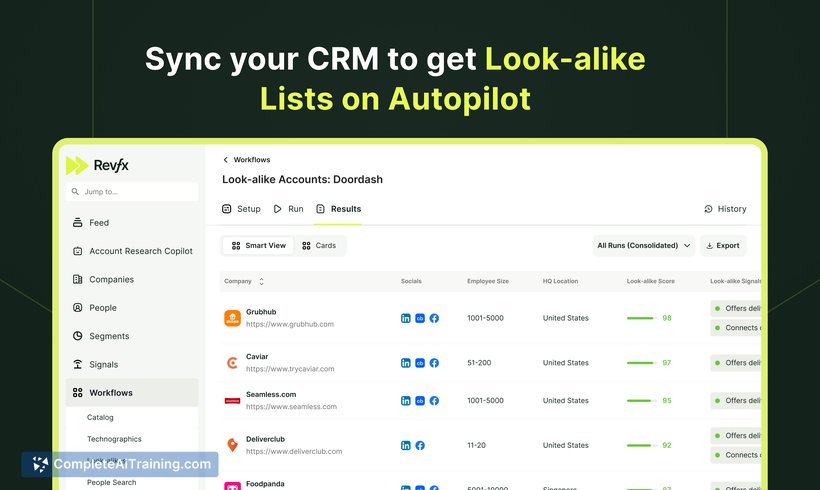The image size is (820, 490).
Task: Go back to Workflows via breadcrumb
Action: [252, 159]
